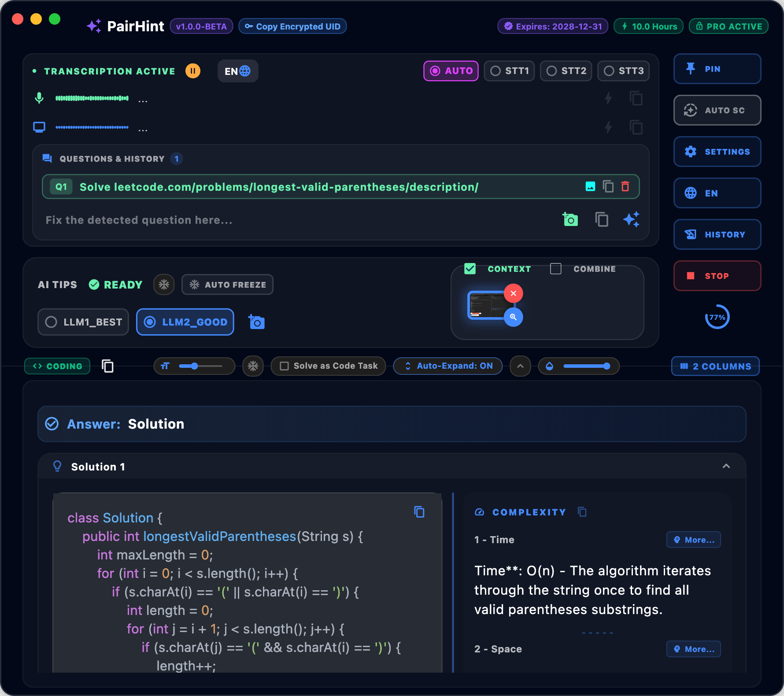Click the snowflake freeze icon next to READY
Viewport: 784px width, 696px height.
[x=164, y=285]
